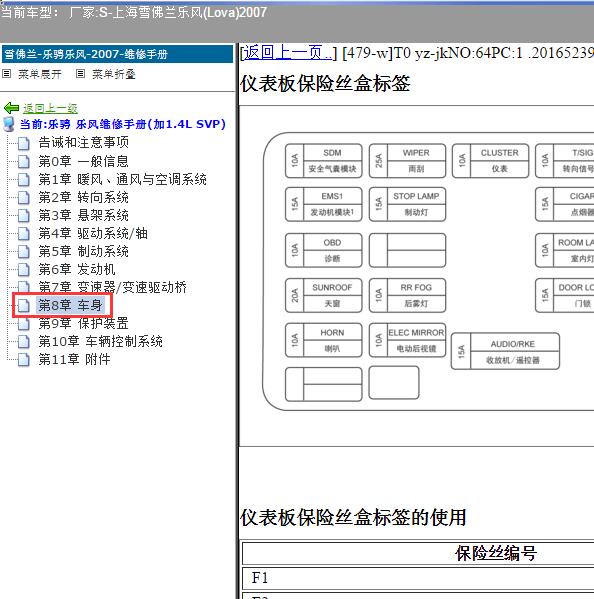
Task: Collapse all menus with 菜单折叠
Action: [114, 74]
